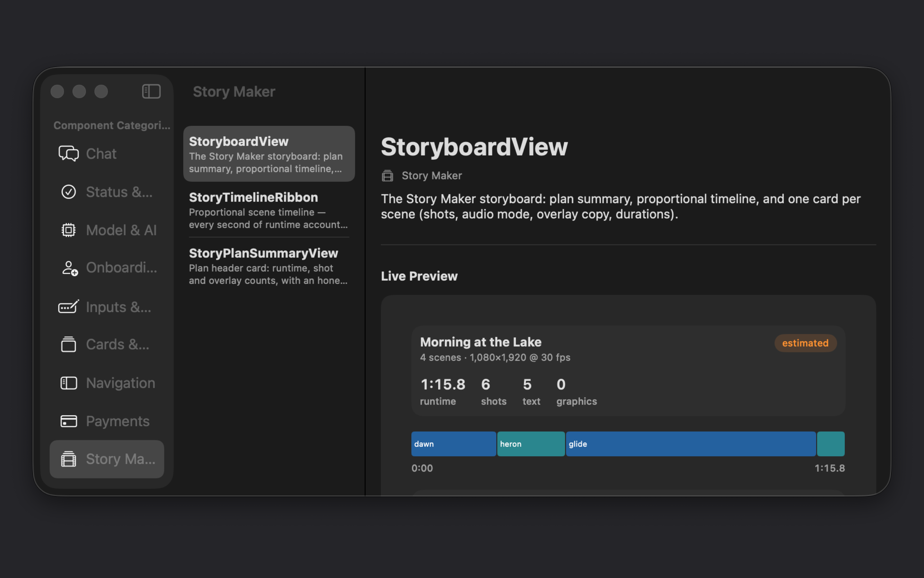Open the Model & AI category

(107, 230)
